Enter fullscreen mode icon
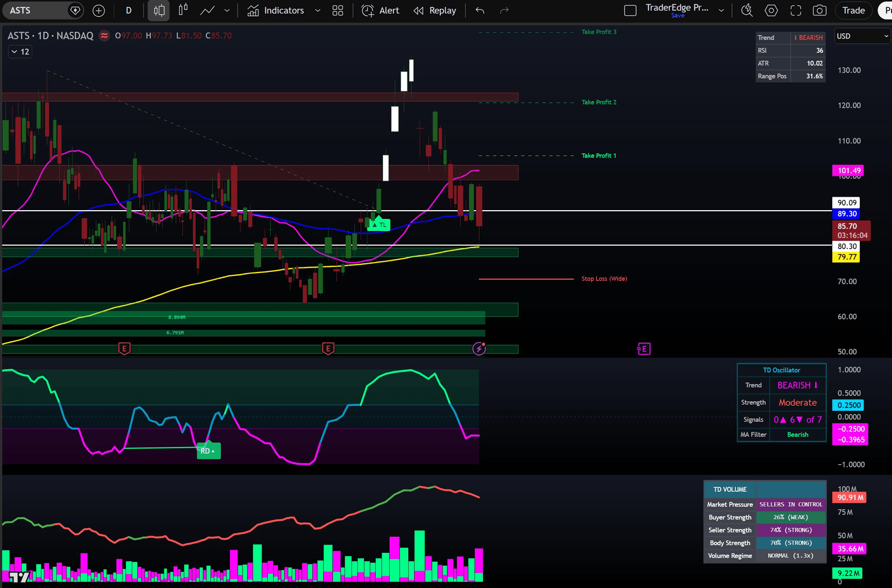892x588 pixels. pos(796,11)
